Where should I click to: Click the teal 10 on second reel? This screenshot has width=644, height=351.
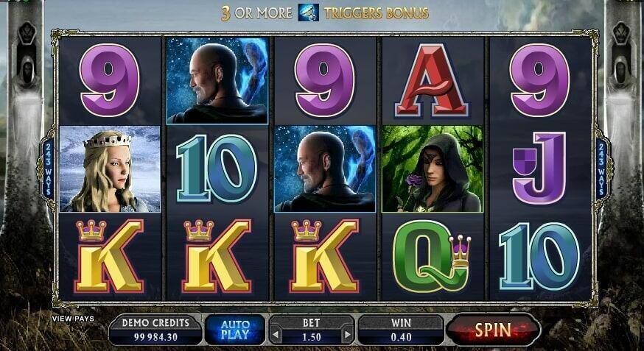pyautogui.click(x=217, y=169)
